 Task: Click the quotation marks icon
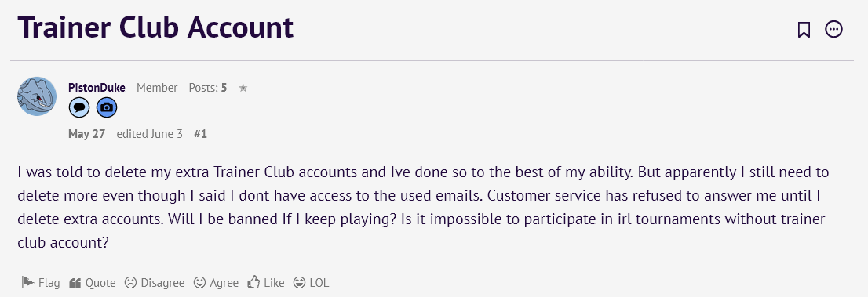click(x=75, y=283)
